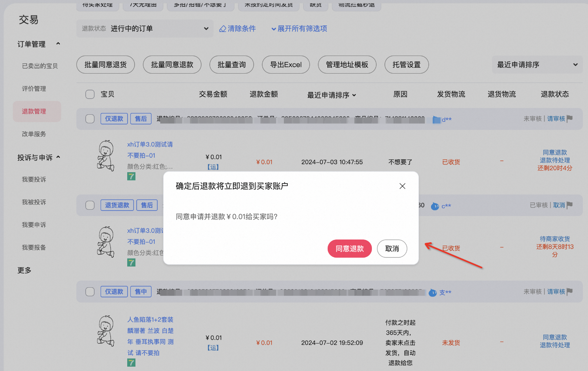
Task: Click 售中 tag on third order
Action: 141,292
